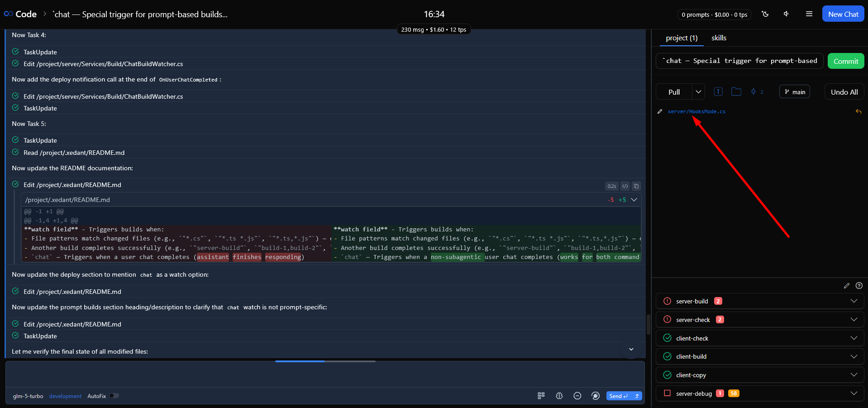The width and height of the screenshot is (868, 408).
Task: Revert server/HooksMode.cs with orange undo arrow
Action: pos(858,111)
